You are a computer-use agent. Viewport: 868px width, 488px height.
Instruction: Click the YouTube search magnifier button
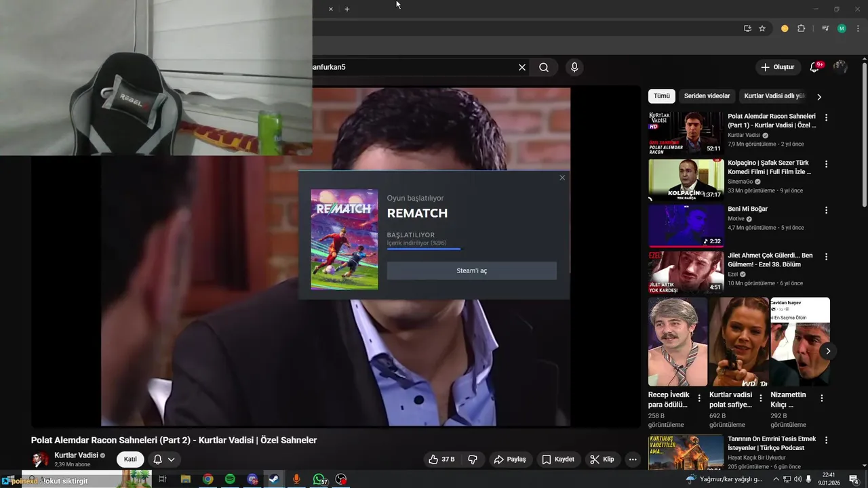click(544, 67)
